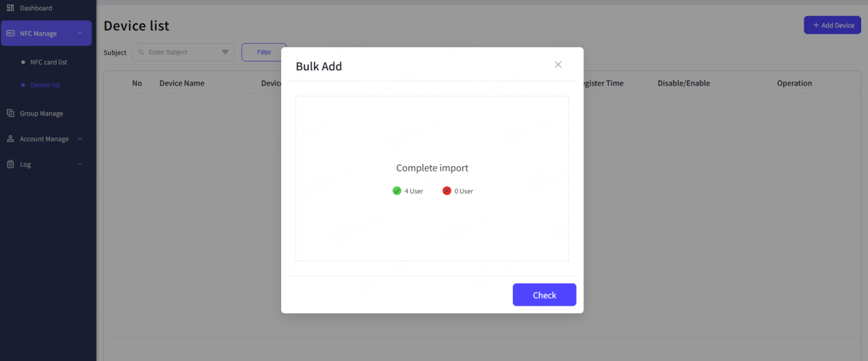Focus the Enter Subject input field
The height and width of the screenshot is (361, 868).
tap(181, 53)
